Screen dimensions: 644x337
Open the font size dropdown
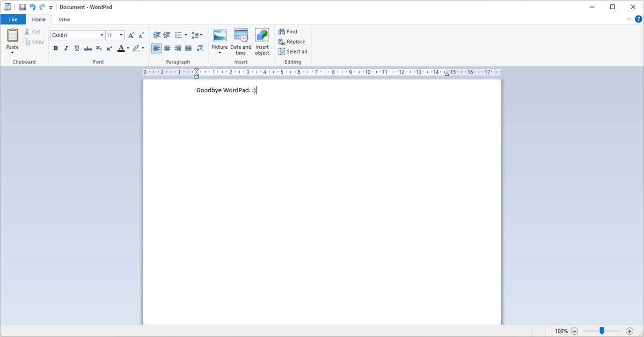click(120, 35)
